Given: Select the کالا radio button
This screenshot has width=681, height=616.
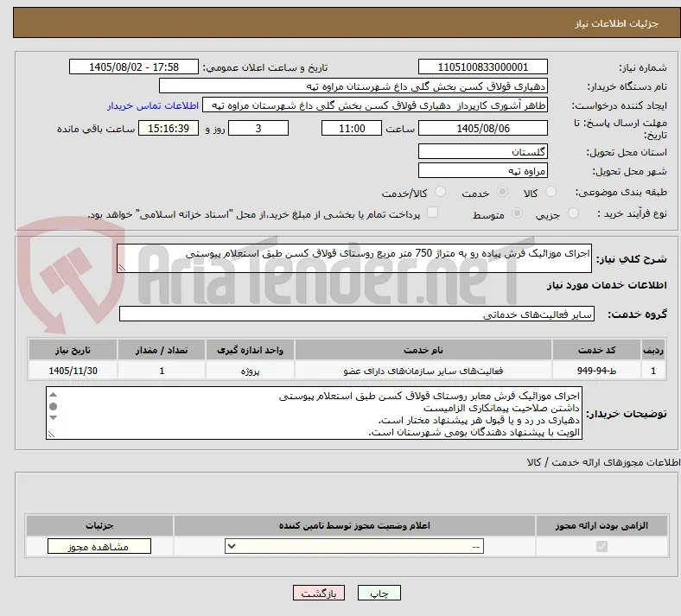Looking at the screenshot, I should pyautogui.click(x=551, y=192).
